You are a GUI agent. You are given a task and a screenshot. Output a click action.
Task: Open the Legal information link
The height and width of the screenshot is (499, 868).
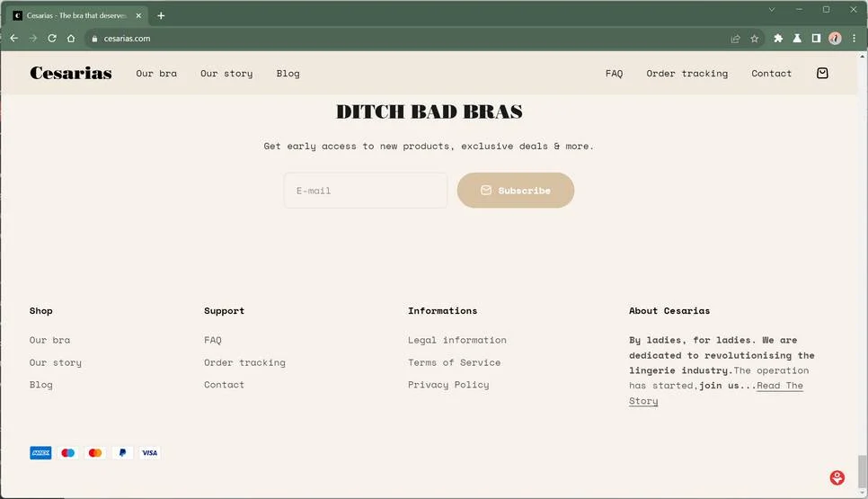pos(457,340)
